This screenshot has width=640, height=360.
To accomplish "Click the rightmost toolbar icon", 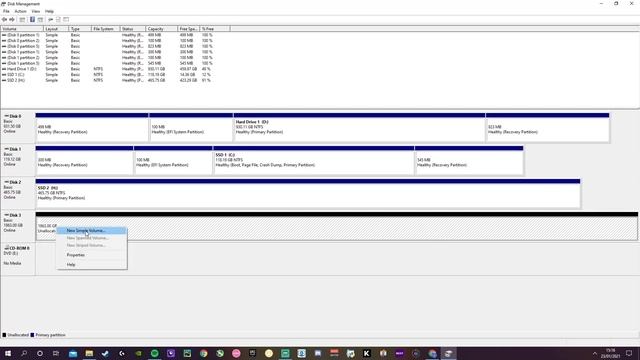I will tap(66, 20).
